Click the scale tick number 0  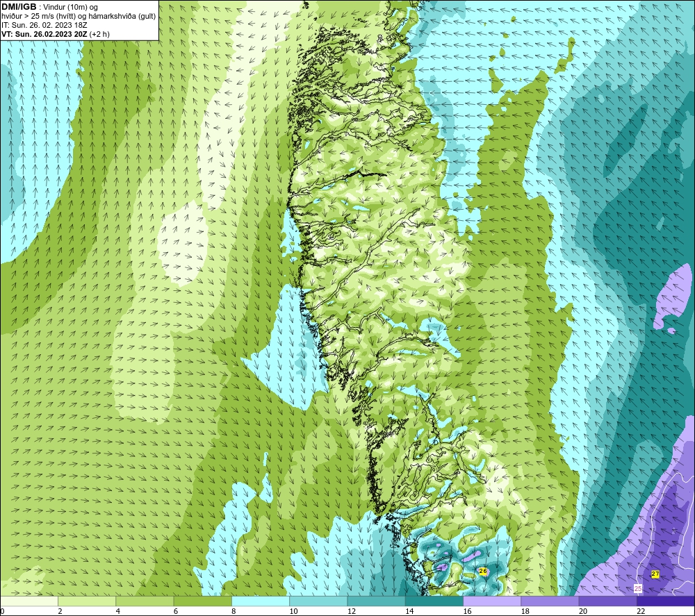2,611
